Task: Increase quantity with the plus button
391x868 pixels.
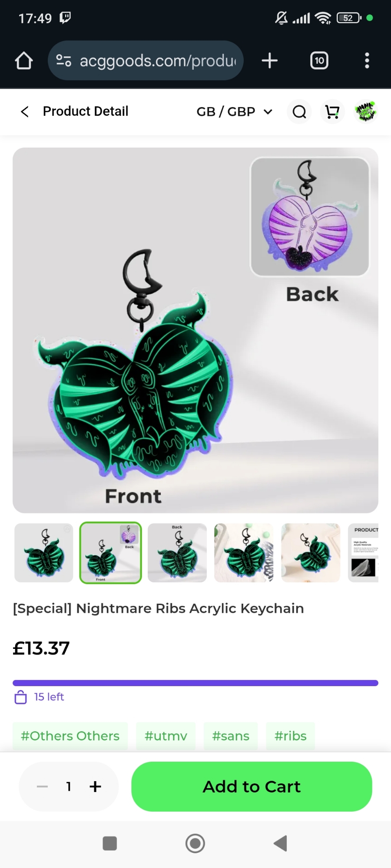Action: coord(95,786)
